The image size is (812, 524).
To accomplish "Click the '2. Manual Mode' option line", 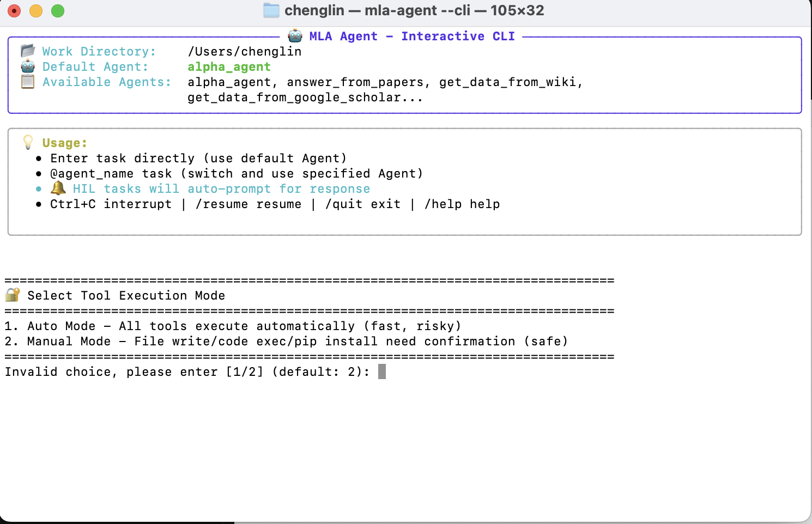I will [x=287, y=341].
